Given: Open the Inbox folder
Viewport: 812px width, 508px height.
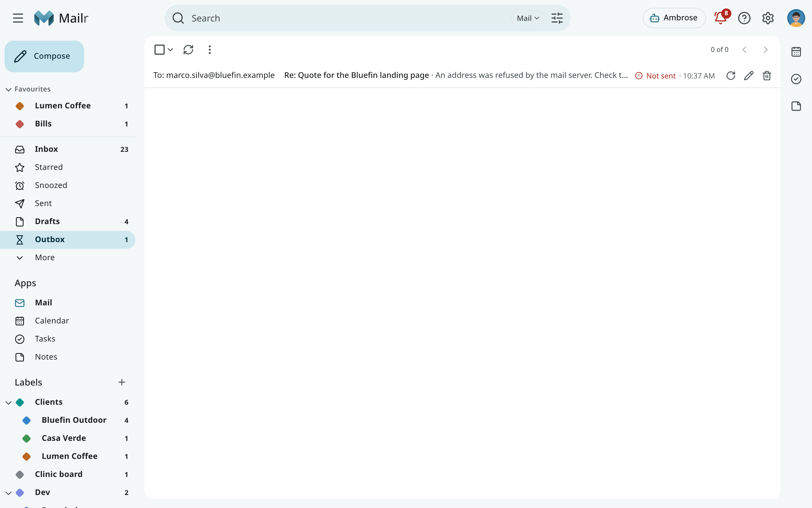Looking at the screenshot, I should (x=67, y=149).
